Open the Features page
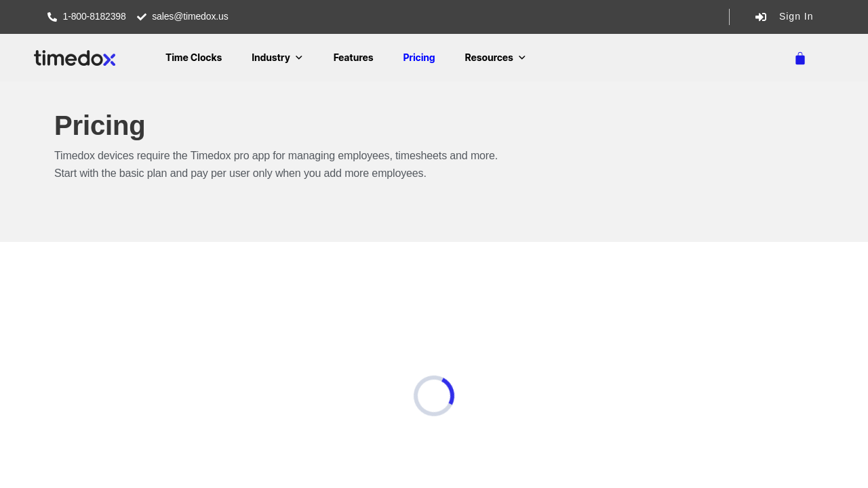The height and width of the screenshot is (488, 868). (x=353, y=58)
